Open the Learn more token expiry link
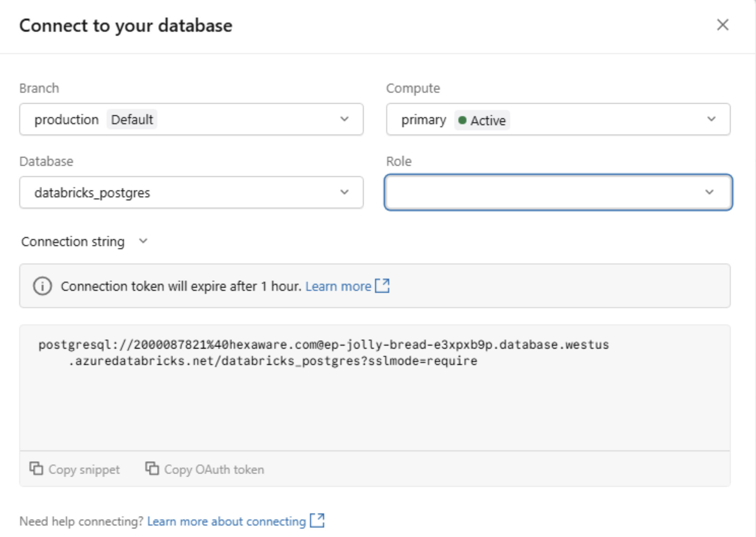The height and width of the screenshot is (537, 756). tap(338, 286)
